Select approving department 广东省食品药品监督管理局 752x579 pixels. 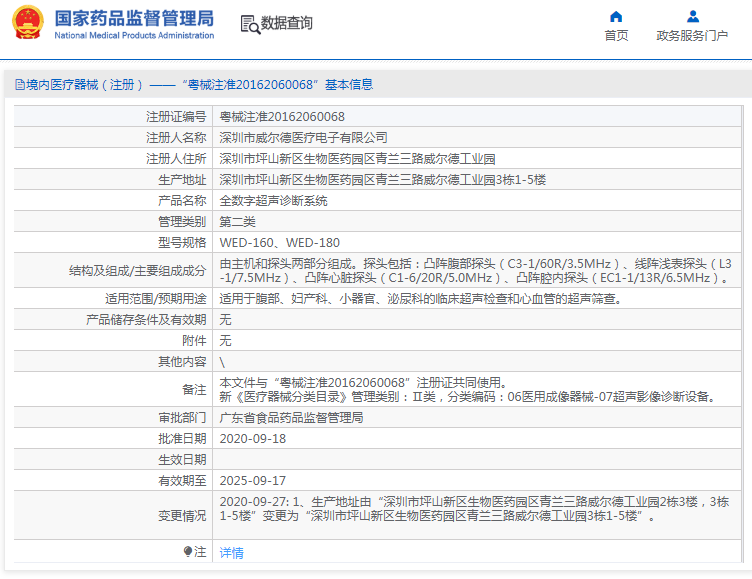[x=291, y=418]
